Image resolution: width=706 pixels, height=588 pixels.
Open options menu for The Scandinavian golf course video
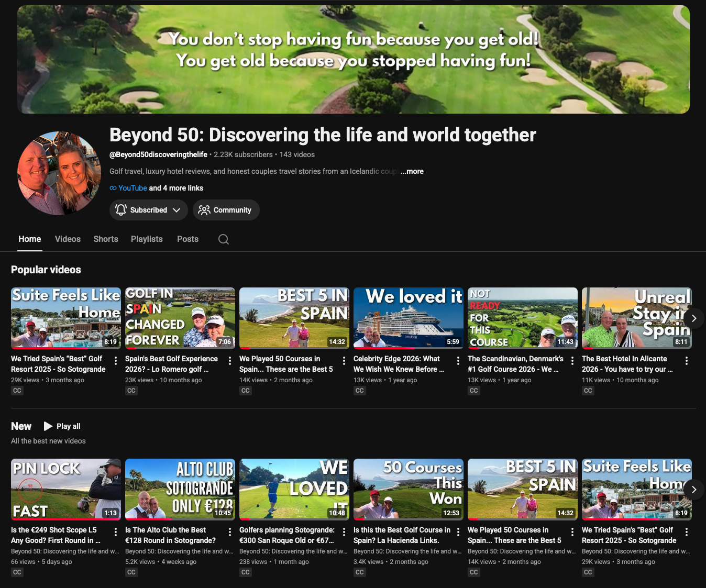[x=572, y=361]
